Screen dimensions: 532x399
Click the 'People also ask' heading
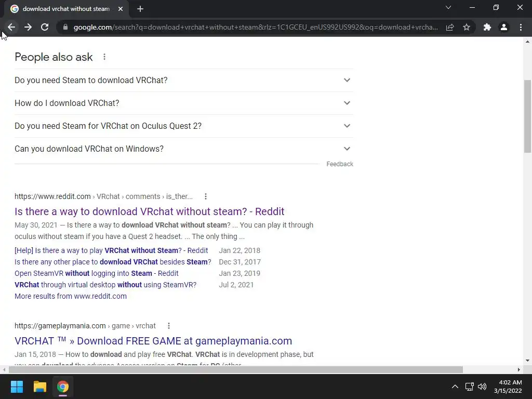pos(54,57)
